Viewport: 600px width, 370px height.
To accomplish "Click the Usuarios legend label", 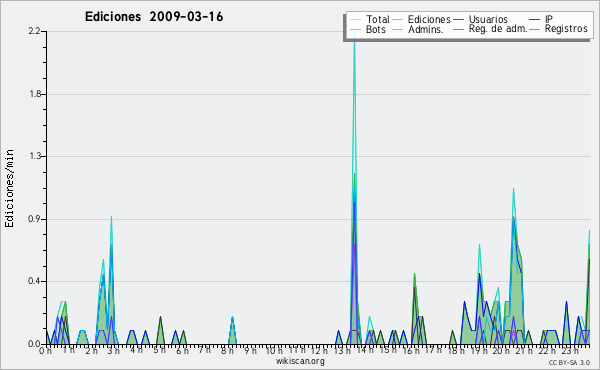I will click(x=488, y=19).
